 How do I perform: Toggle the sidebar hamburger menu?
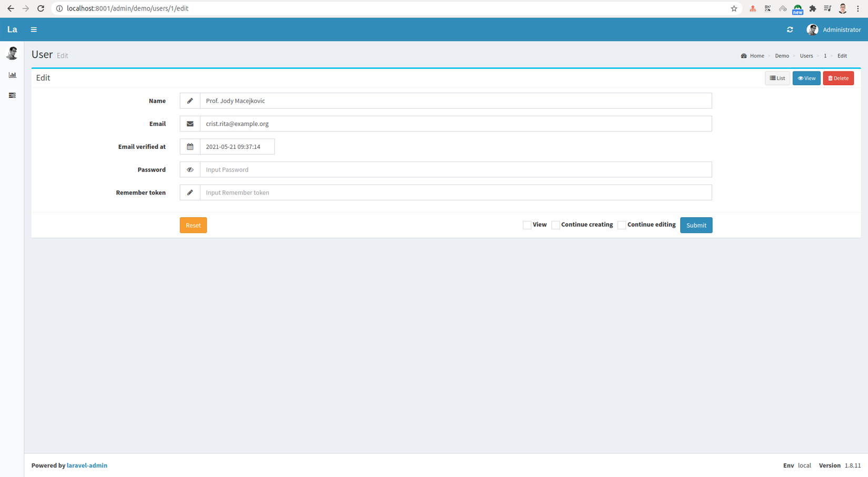pos(34,29)
